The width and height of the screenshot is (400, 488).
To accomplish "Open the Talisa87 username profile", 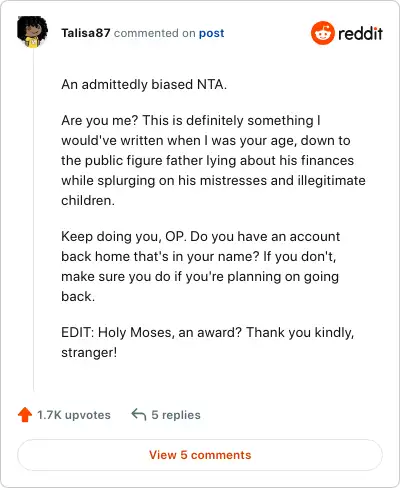I will pos(86,33).
